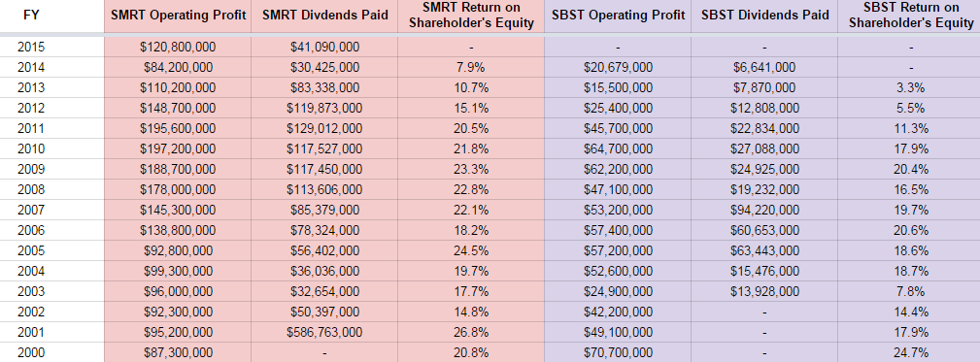Select the $41,090,000 dividends cell

[325, 47]
